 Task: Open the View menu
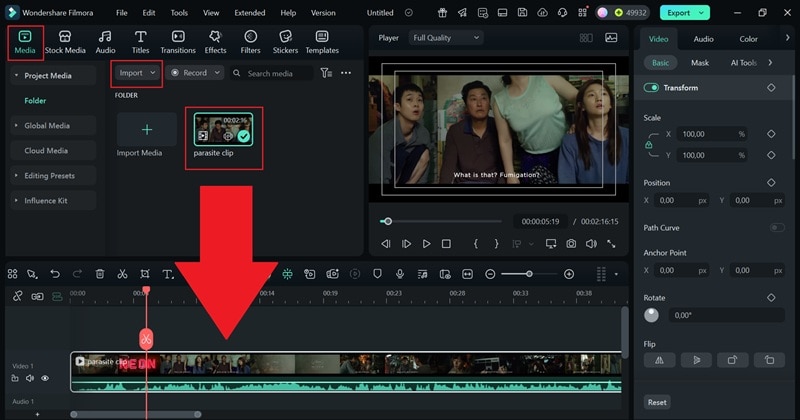point(211,13)
